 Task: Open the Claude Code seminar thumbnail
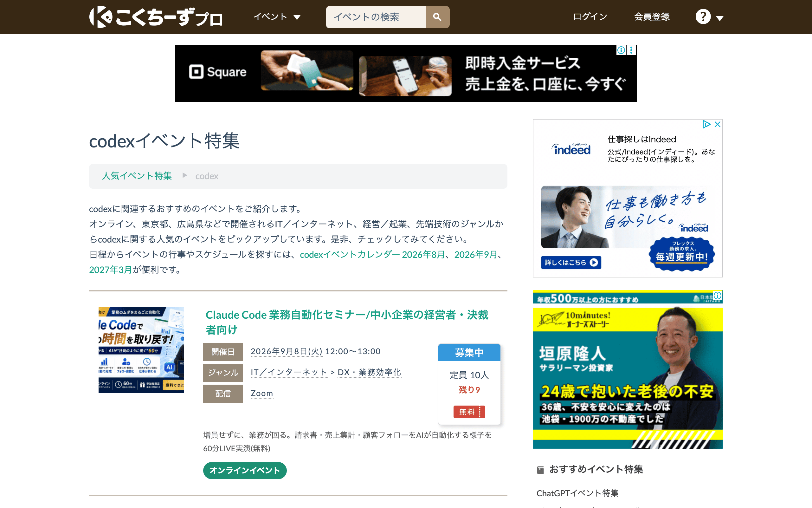coord(141,350)
